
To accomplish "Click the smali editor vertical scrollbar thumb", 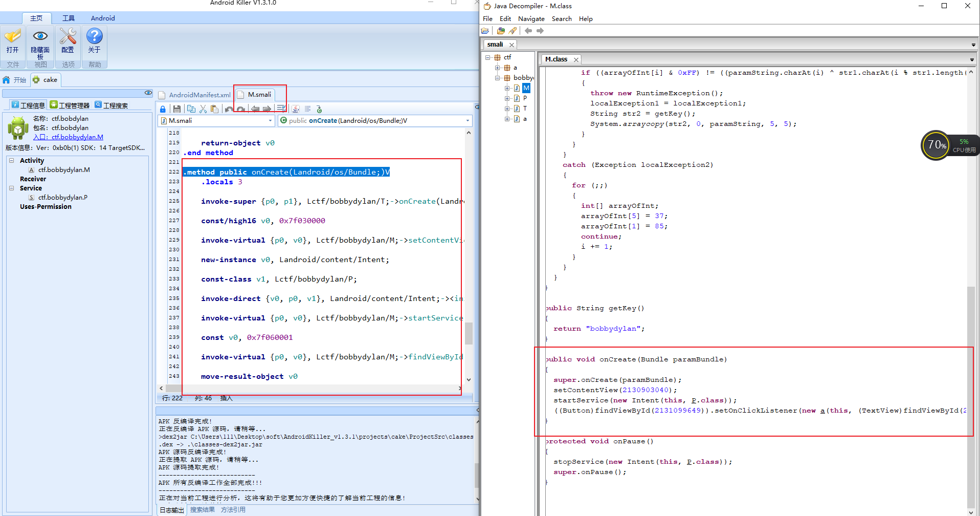I will (x=469, y=333).
